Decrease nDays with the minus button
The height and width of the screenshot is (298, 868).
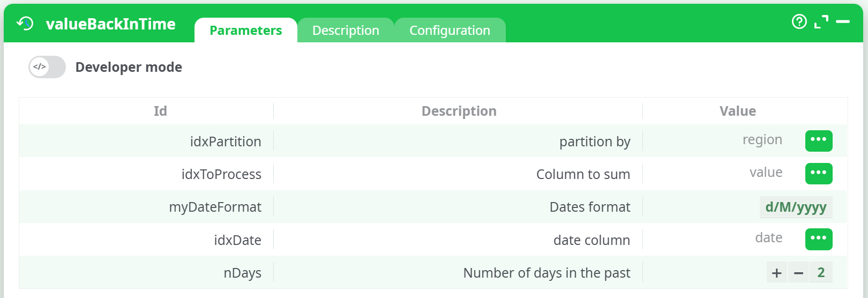click(x=798, y=273)
